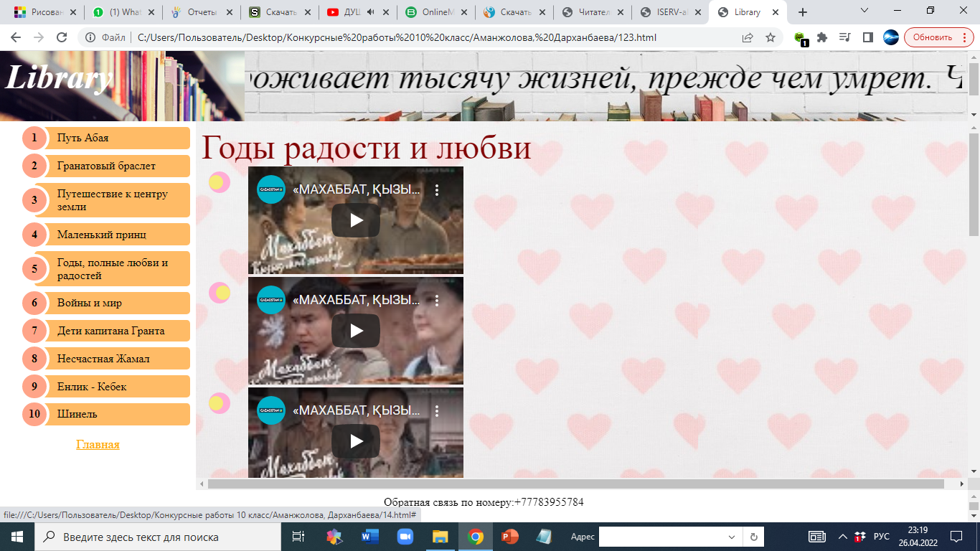Switch to the OnlineM tab
980x551 pixels.
[436, 12]
